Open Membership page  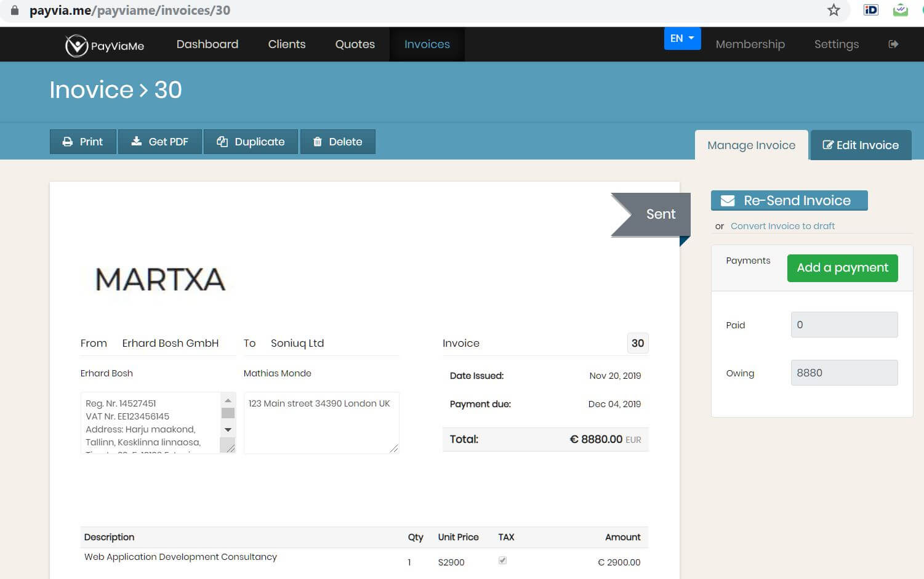click(x=750, y=44)
